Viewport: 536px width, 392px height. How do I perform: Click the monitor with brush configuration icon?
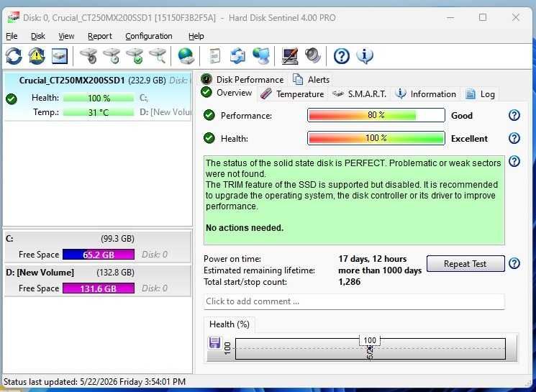point(290,55)
